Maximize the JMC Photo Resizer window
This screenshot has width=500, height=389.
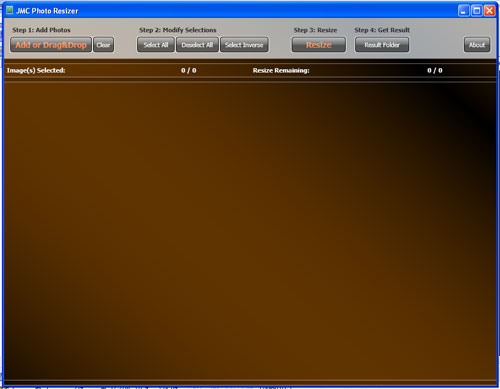477,11
